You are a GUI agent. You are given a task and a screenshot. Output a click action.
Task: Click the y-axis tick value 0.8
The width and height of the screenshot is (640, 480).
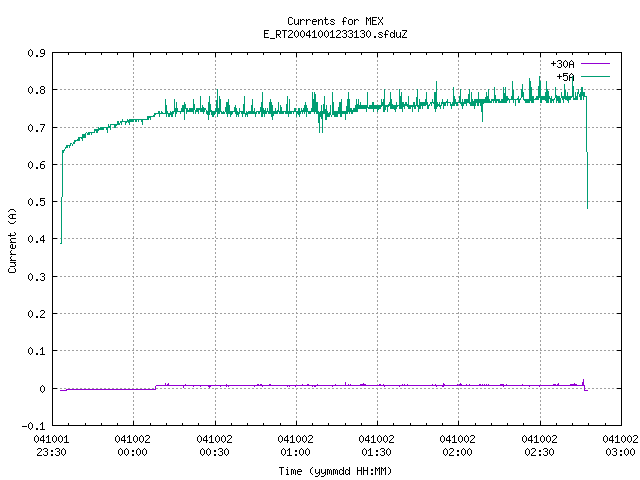click(x=36, y=90)
